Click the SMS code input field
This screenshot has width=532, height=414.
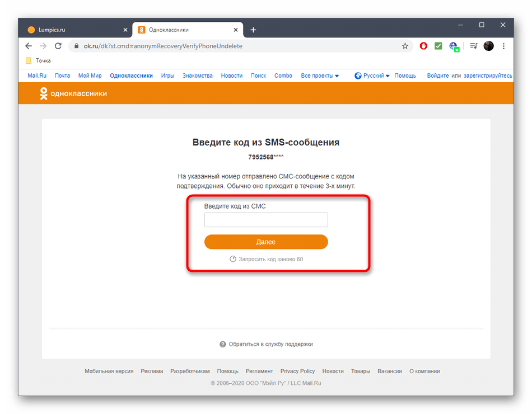click(266, 219)
